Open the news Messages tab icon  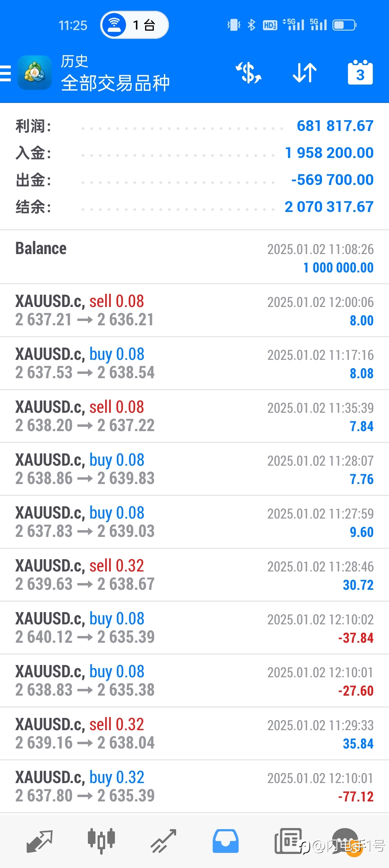[x=288, y=841]
